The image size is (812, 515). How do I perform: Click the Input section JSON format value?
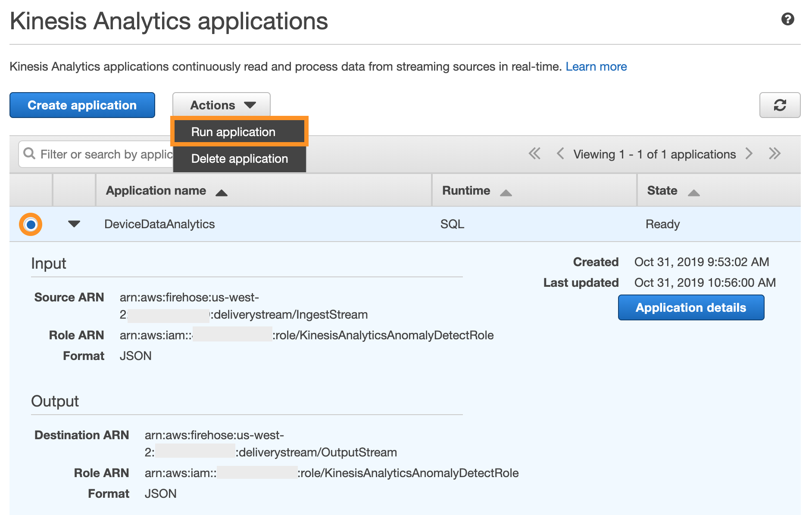[x=135, y=356]
